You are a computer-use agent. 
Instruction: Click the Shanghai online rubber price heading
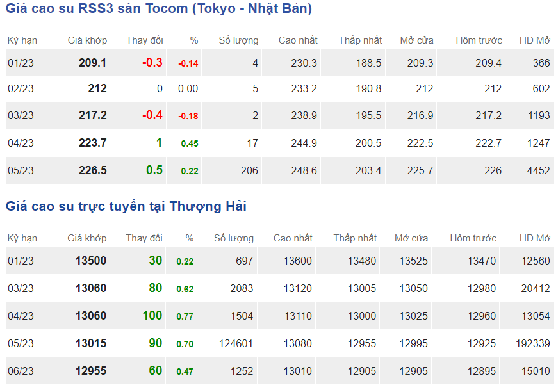(126, 206)
